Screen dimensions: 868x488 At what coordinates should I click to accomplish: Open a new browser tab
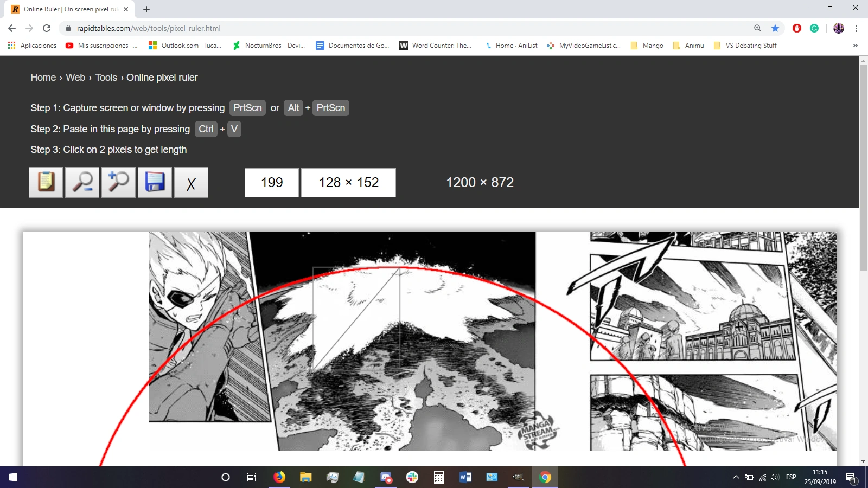146,9
